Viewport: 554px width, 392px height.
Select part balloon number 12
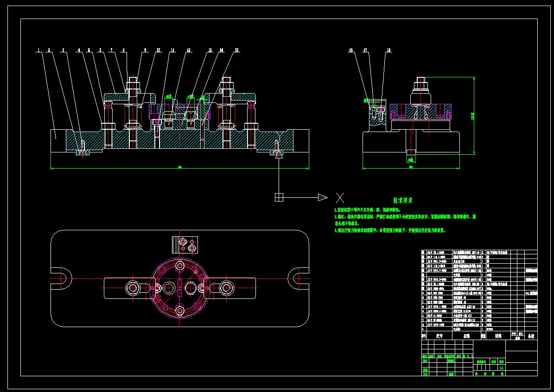[189, 50]
